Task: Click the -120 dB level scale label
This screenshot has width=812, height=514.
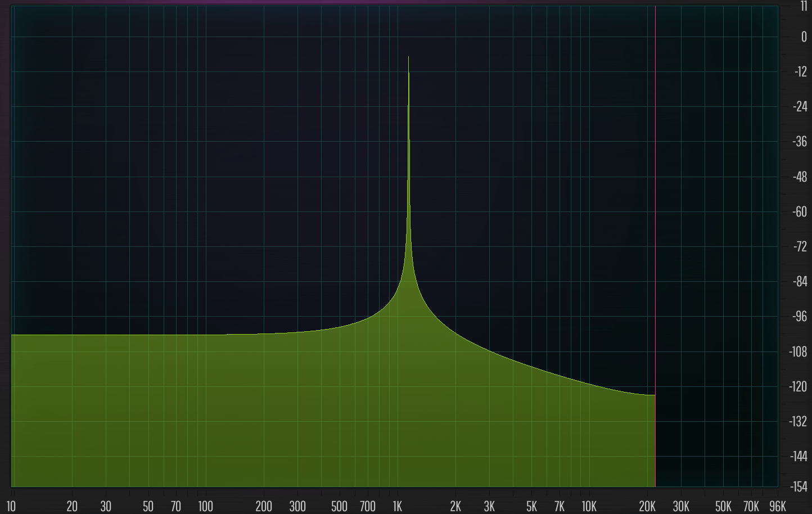Action: pyautogui.click(x=799, y=387)
